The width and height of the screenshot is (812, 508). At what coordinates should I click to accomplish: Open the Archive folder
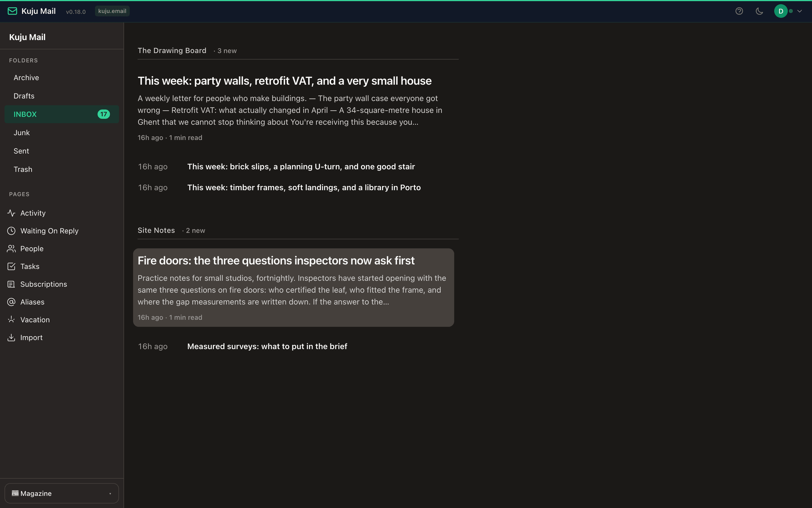pos(62,78)
